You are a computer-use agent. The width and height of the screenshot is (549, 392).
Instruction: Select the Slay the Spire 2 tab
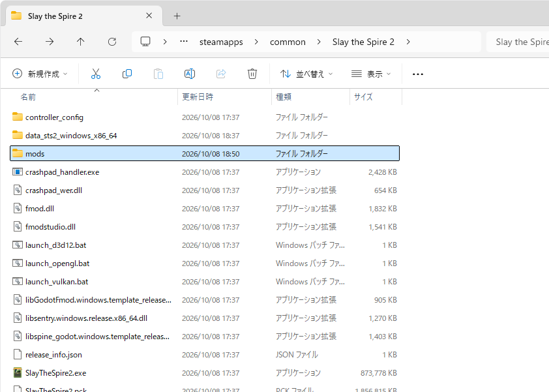pyautogui.click(x=84, y=16)
